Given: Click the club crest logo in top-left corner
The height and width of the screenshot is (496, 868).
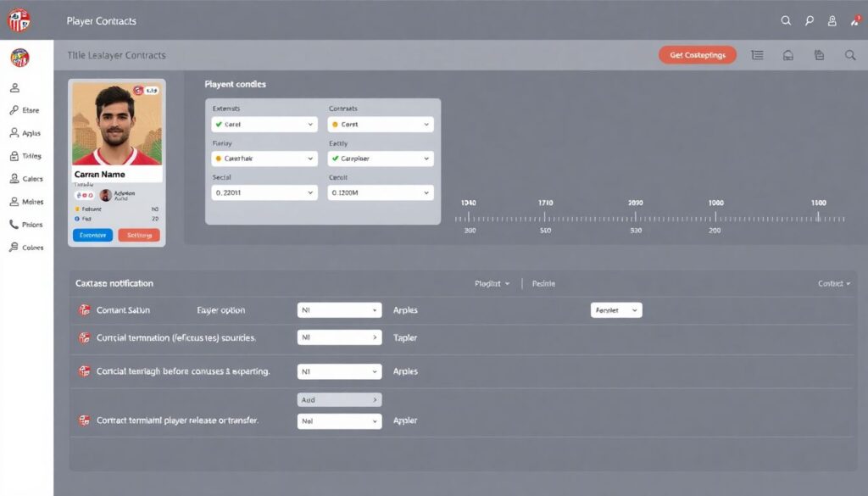Looking at the screenshot, I should point(18,20).
